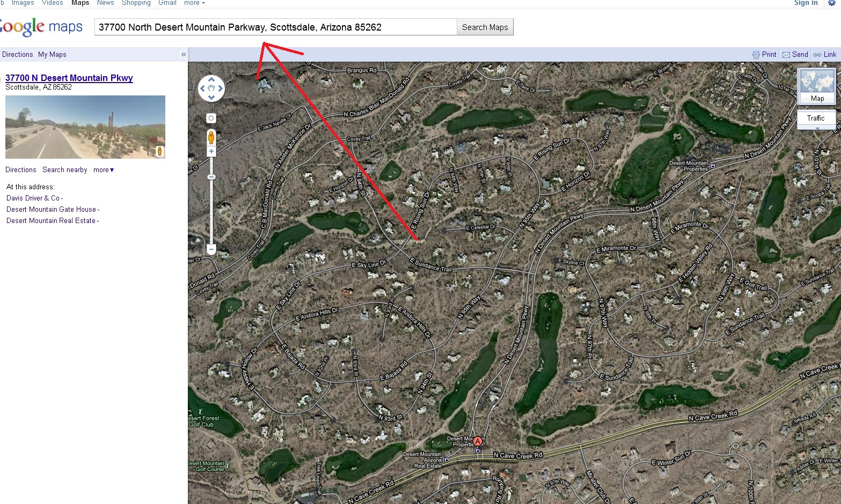841x504 pixels.
Task: Click into the map search address field
Action: [x=276, y=27]
